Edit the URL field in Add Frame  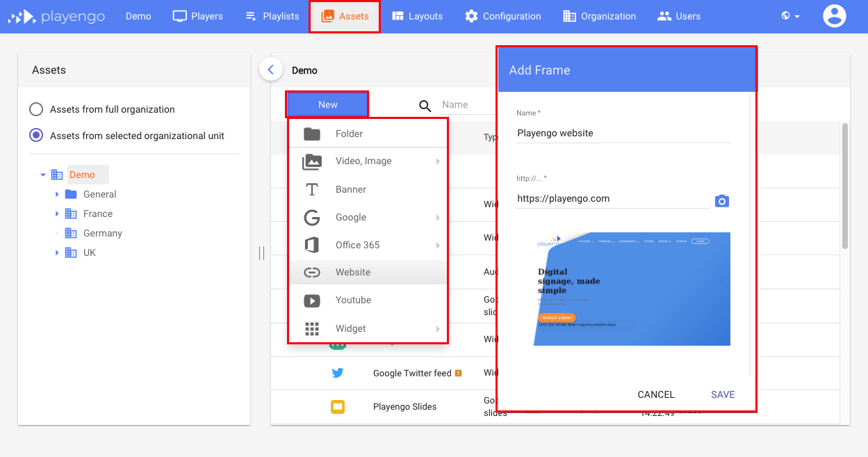[x=613, y=198]
